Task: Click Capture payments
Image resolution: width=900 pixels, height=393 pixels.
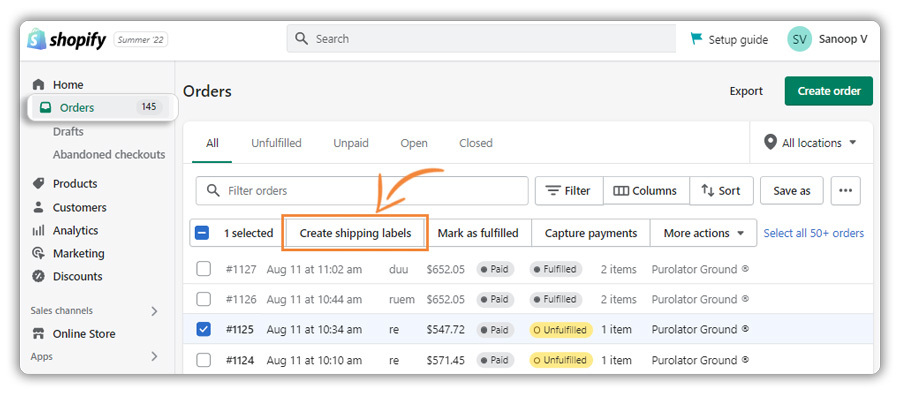Action: pyautogui.click(x=591, y=233)
